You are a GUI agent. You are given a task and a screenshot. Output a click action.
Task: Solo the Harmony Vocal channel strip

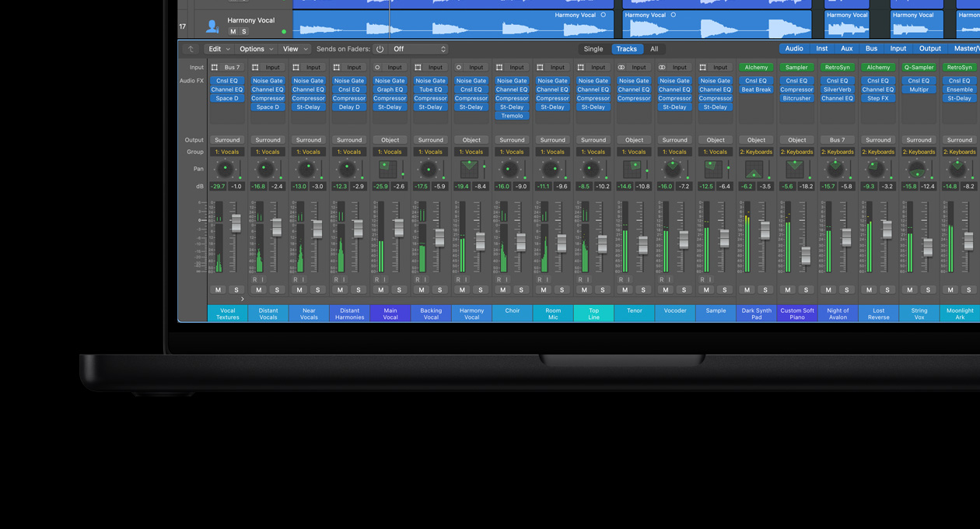coord(480,289)
